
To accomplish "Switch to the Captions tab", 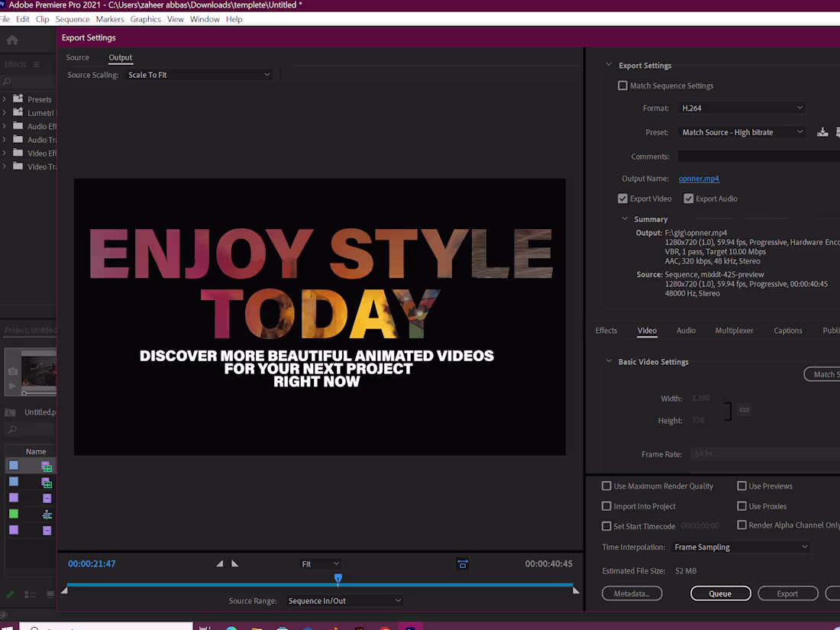I will pos(788,331).
